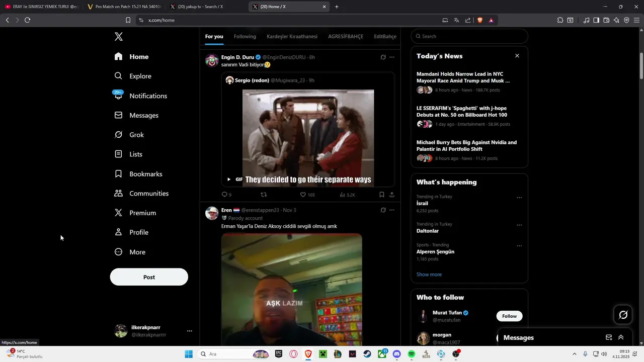Open the Brave Leo AI icon
644x362 pixels.
[616, 20]
